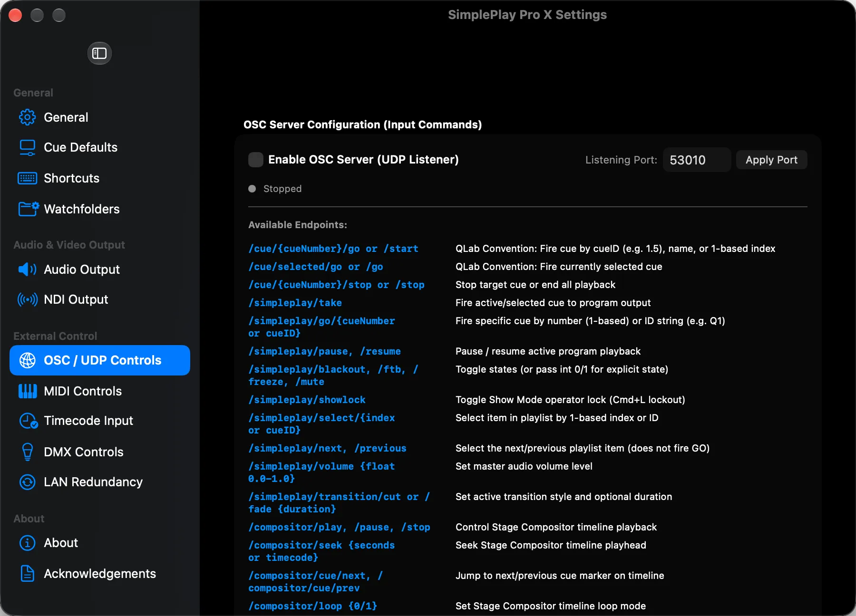Click the 'Toggle Show Mode operator lock' description
This screenshot has height=616, width=856.
pos(570,400)
